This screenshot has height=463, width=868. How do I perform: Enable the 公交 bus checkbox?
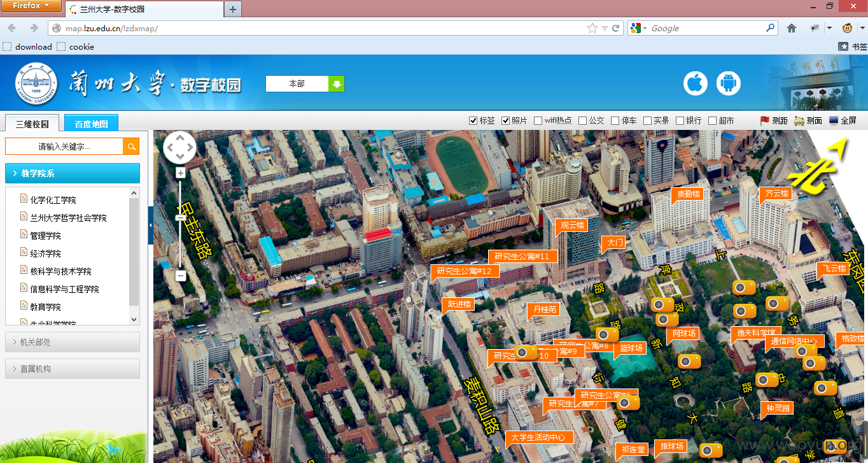[582, 120]
